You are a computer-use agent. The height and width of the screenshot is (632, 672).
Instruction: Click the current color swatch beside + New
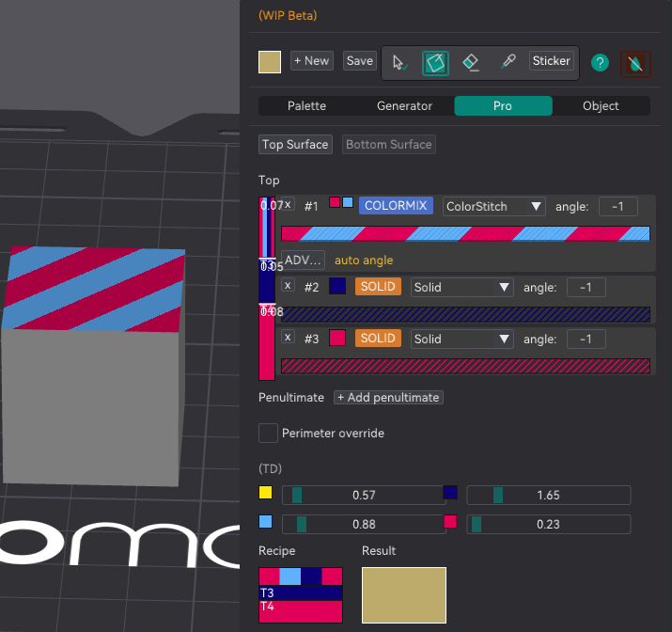tap(270, 62)
